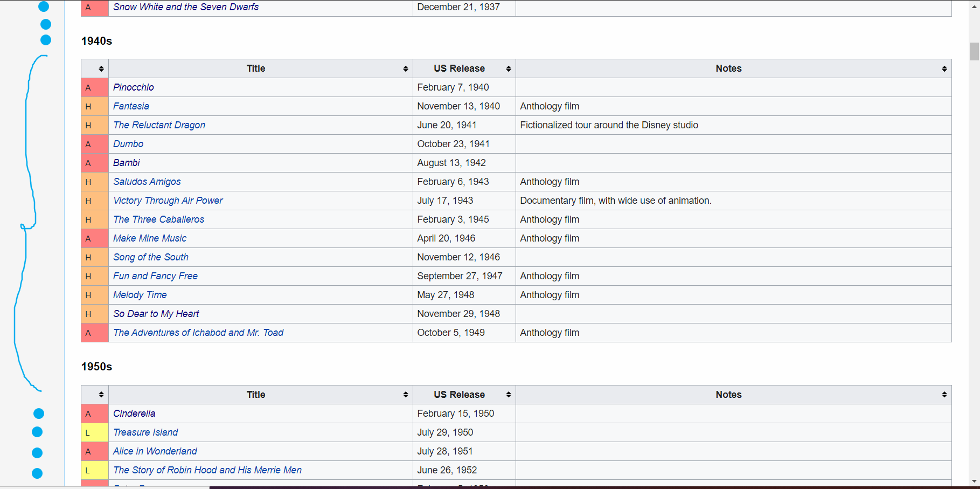Open the Song of the South link
This screenshot has width=980, height=489.
pos(151,257)
